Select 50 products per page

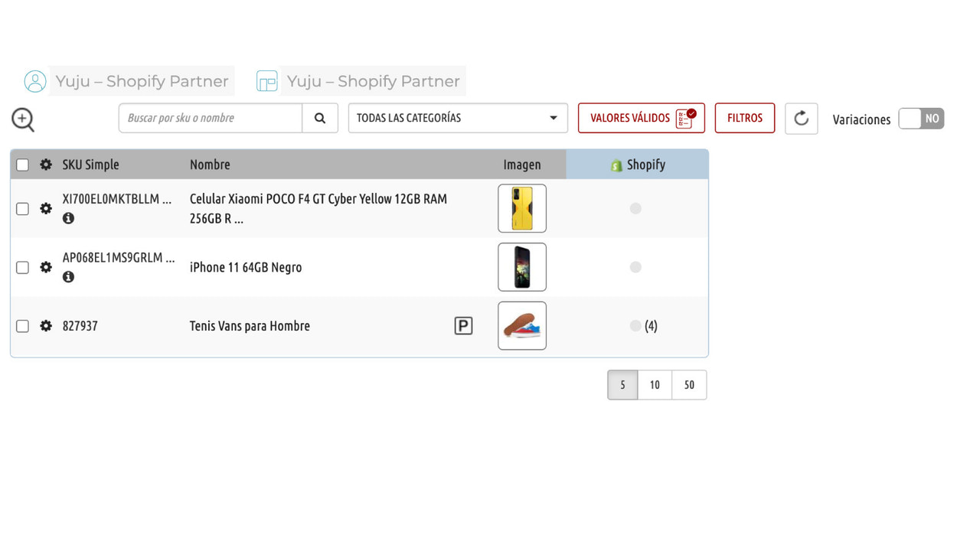click(x=688, y=385)
